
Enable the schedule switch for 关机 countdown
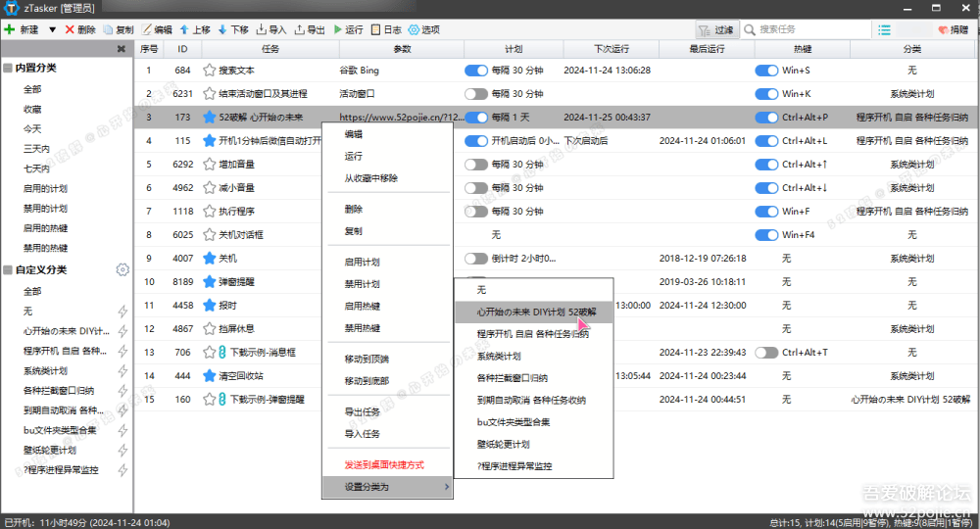click(476, 258)
